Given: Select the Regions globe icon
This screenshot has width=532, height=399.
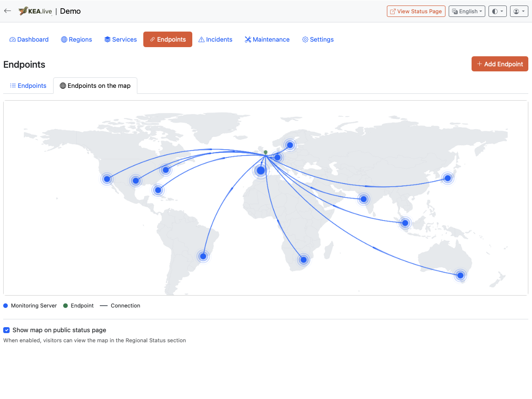Looking at the screenshot, I should [x=64, y=39].
